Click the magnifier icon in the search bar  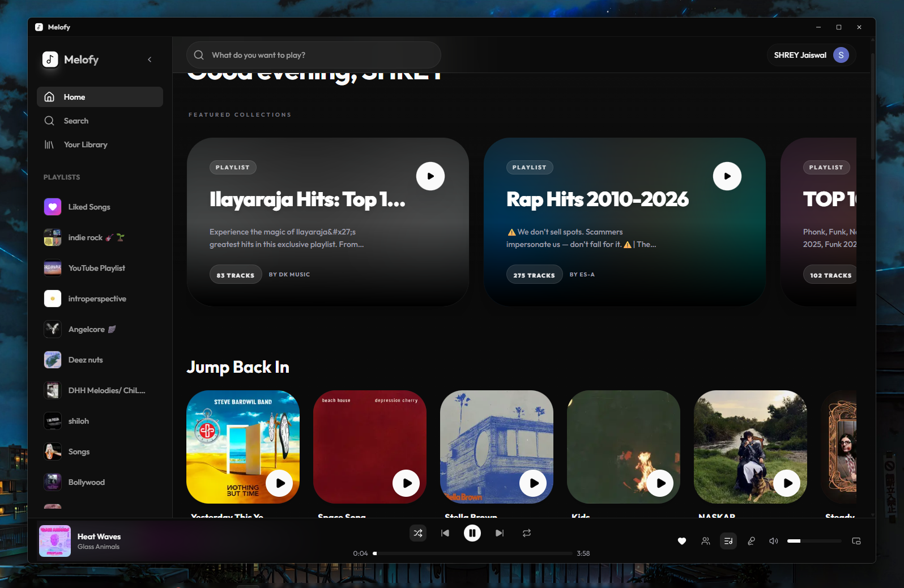199,55
